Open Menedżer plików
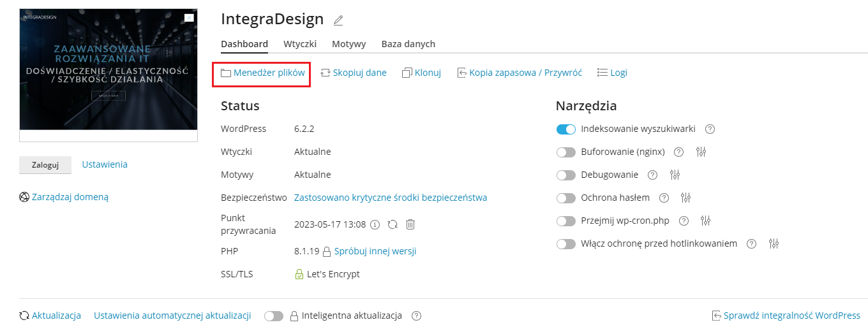868x334 pixels. 262,73
